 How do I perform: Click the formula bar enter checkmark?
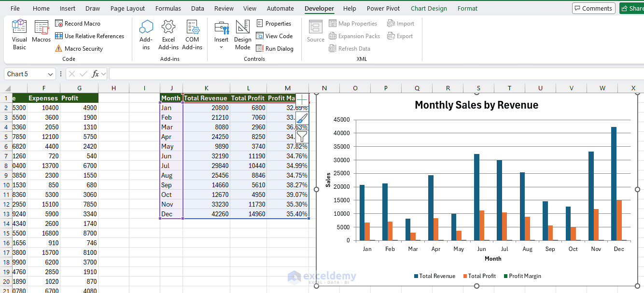84,74
